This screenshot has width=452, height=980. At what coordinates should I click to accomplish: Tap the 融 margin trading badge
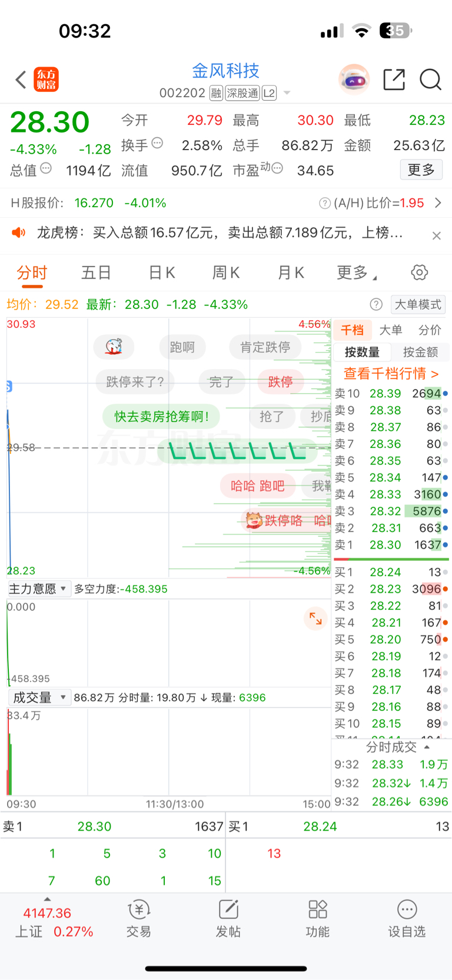[216, 93]
